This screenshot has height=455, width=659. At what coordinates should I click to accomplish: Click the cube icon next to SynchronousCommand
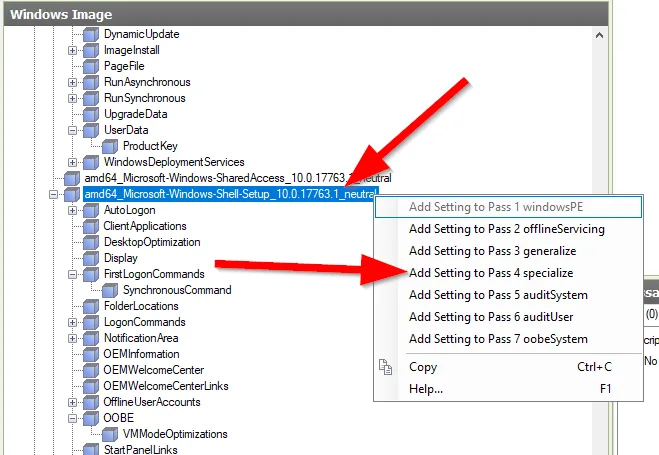[x=110, y=290]
